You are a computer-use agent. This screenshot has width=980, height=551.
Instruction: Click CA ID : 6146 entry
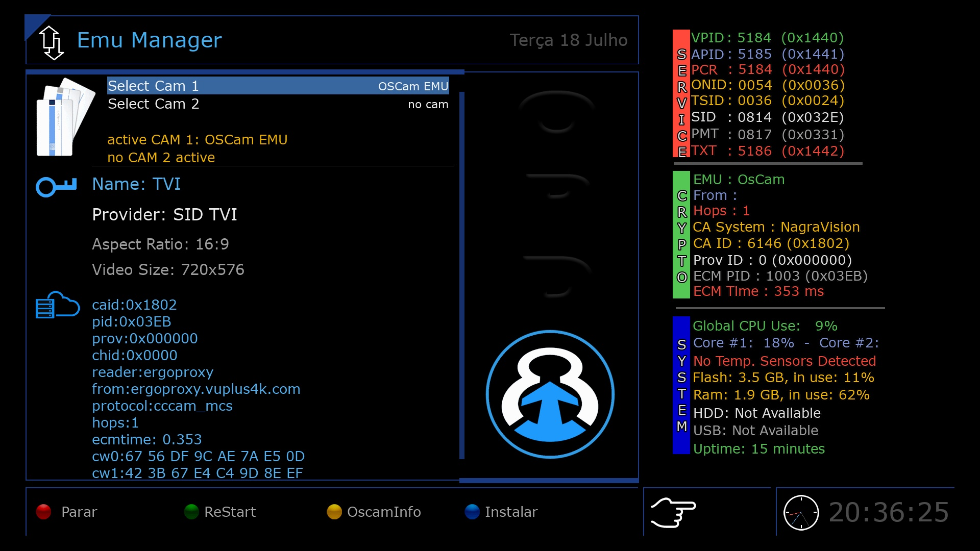pos(771,243)
